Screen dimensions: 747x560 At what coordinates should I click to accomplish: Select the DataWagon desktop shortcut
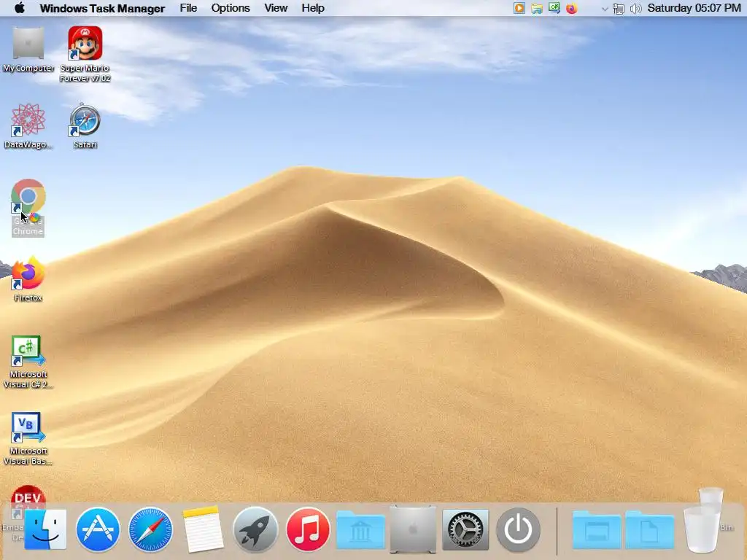28,126
